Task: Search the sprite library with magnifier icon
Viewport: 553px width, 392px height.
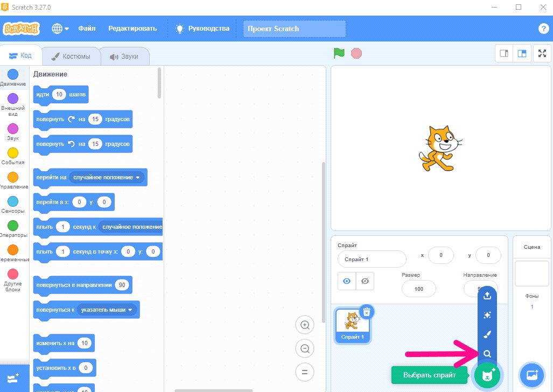Action: click(x=487, y=354)
